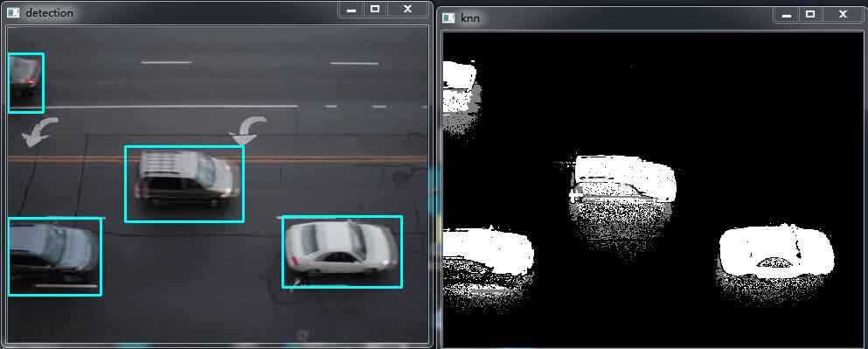Maximize the knn window
The height and width of the screenshot is (349, 868).
pos(810,14)
